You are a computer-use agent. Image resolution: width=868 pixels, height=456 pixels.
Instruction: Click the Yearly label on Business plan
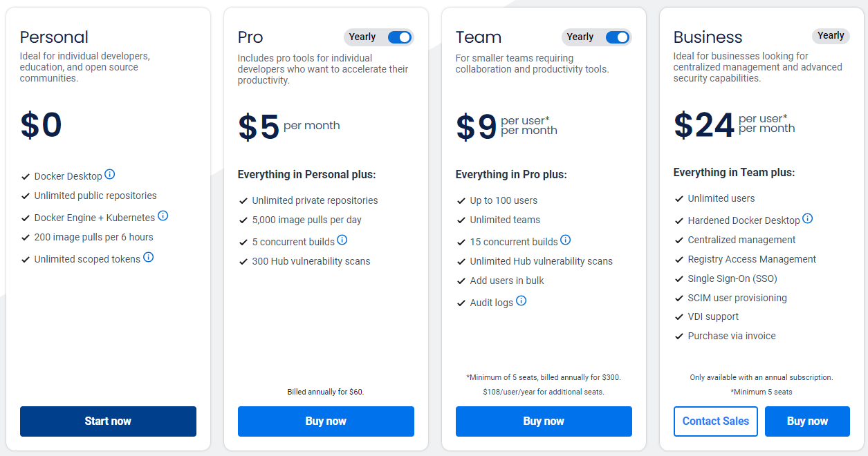pyautogui.click(x=831, y=36)
